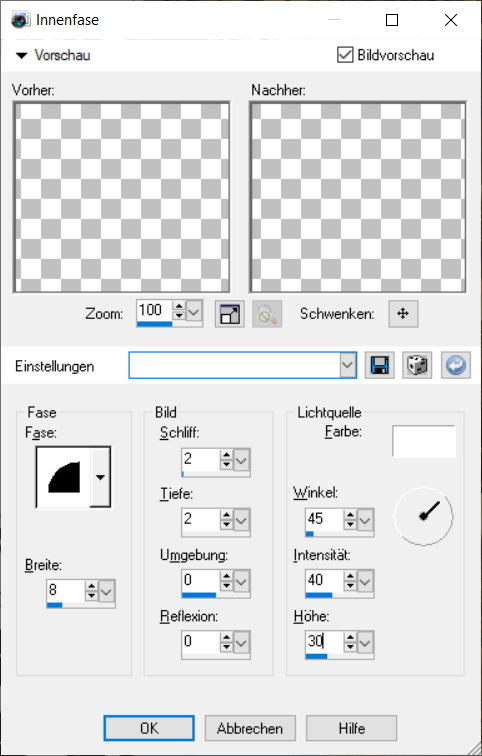The height and width of the screenshot is (756, 482).
Task: Click the fit preview to window icon
Action: point(229,314)
